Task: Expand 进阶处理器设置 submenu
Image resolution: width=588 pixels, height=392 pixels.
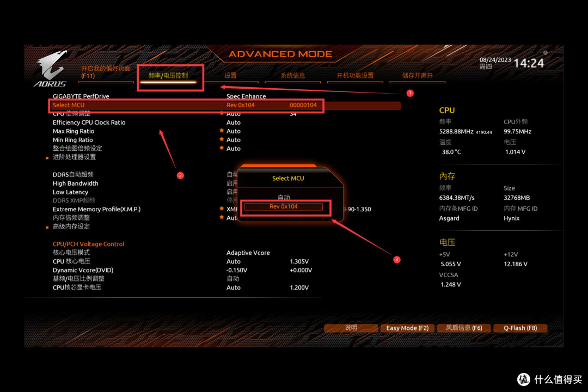Action: (74, 157)
